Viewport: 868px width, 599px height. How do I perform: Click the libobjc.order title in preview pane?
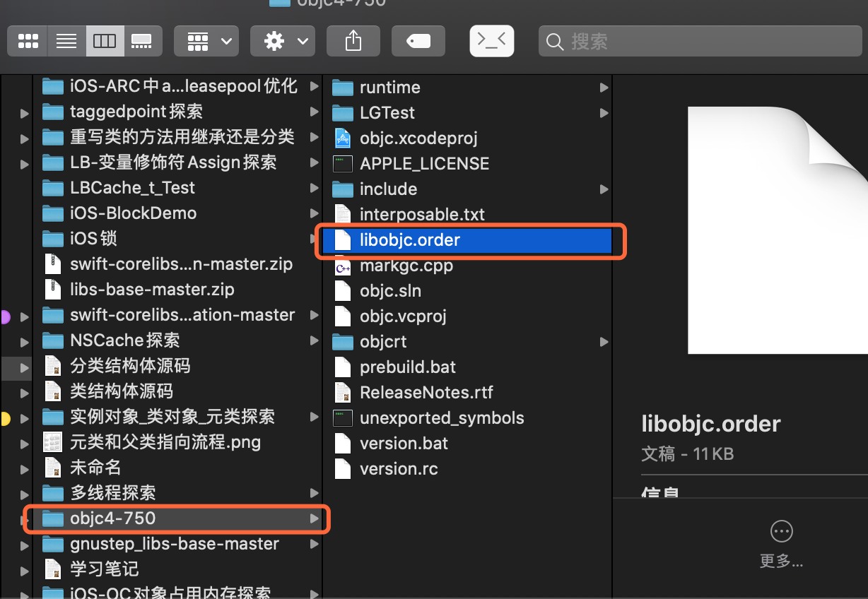pos(711,424)
